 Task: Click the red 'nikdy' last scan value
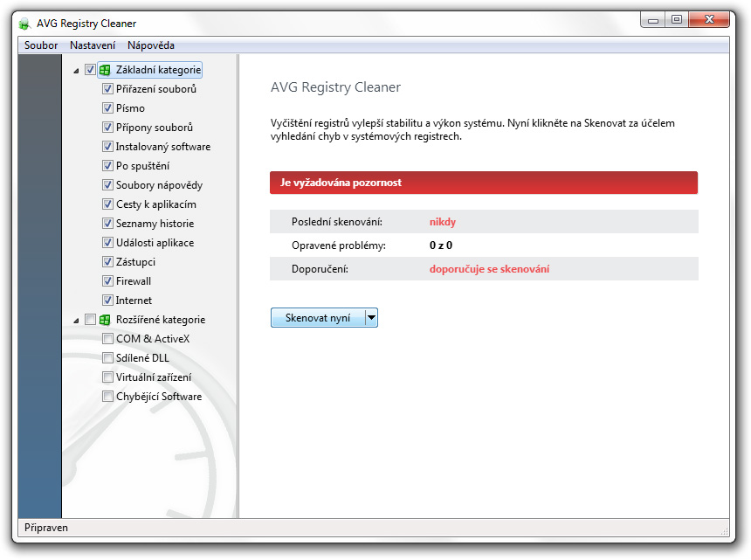click(x=443, y=222)
